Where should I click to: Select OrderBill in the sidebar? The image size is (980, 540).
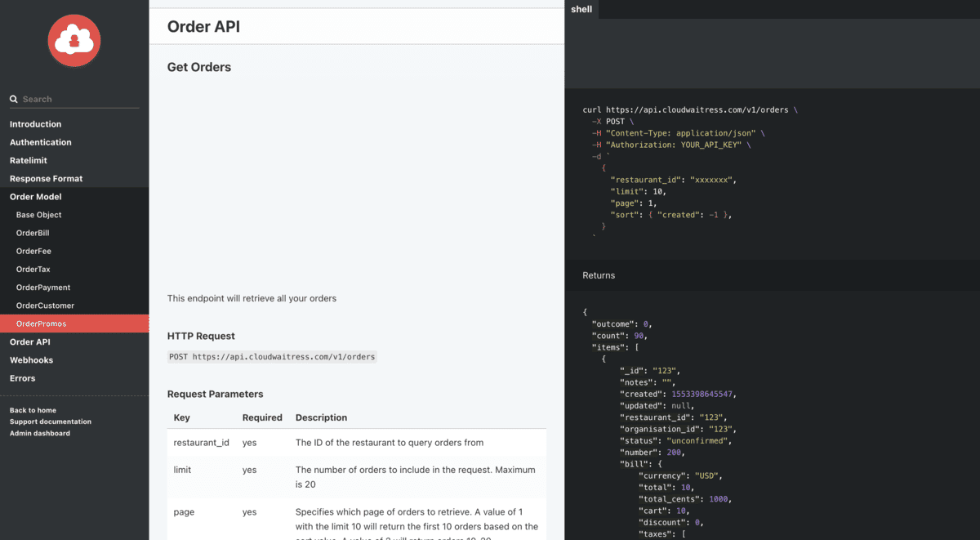pyautogui.click(x=33, y=233)
